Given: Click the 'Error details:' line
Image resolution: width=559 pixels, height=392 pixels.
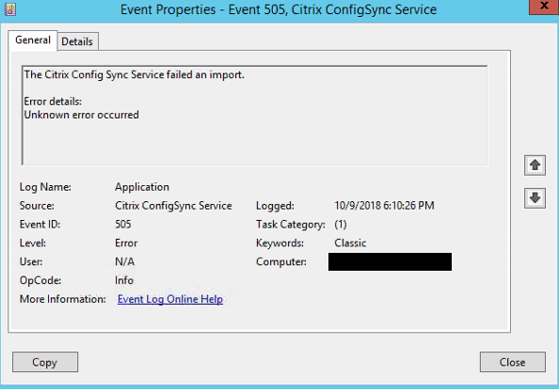Looking at the screenshot, I should point(53,102).
